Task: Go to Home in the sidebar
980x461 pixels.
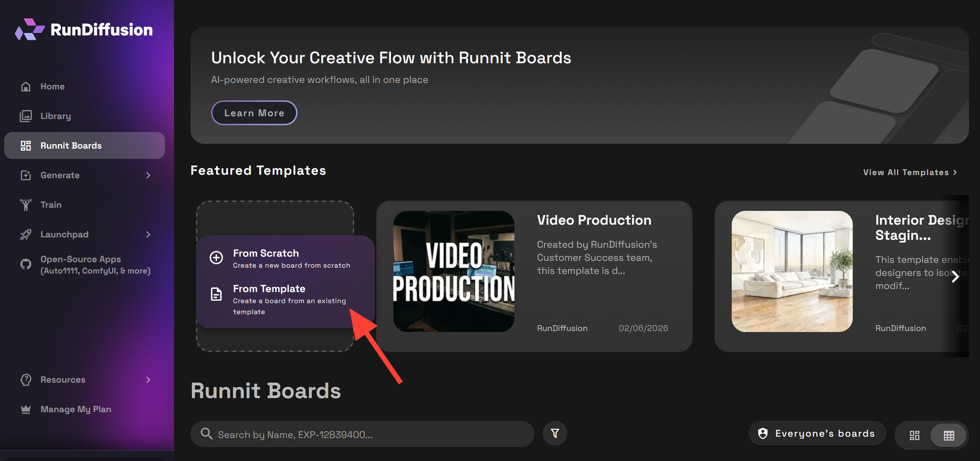Action: coord(84,87)
